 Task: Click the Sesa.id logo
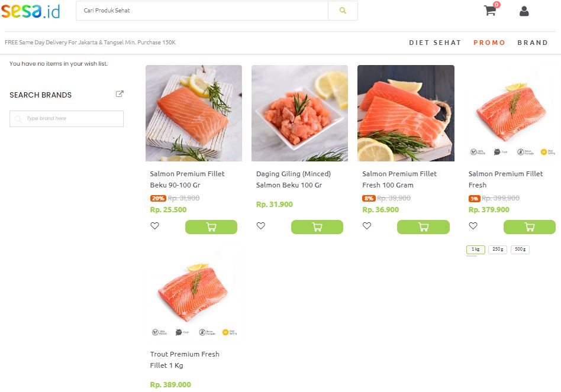[x=32, y=11]
